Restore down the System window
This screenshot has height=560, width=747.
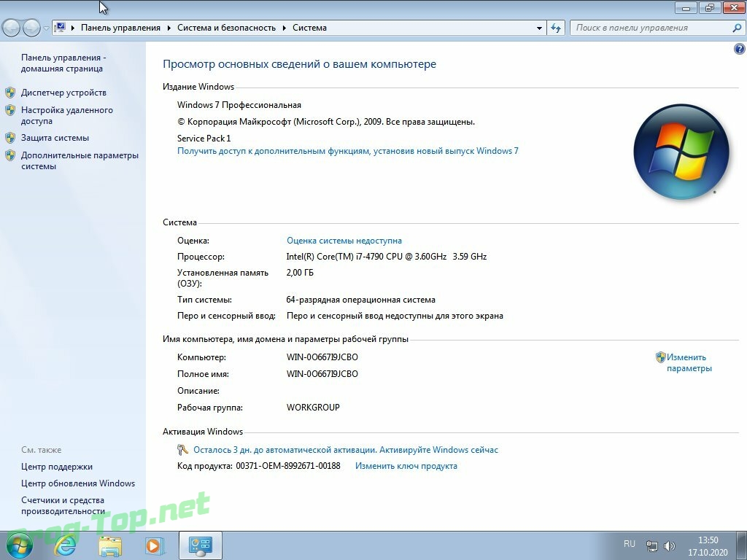710,7
